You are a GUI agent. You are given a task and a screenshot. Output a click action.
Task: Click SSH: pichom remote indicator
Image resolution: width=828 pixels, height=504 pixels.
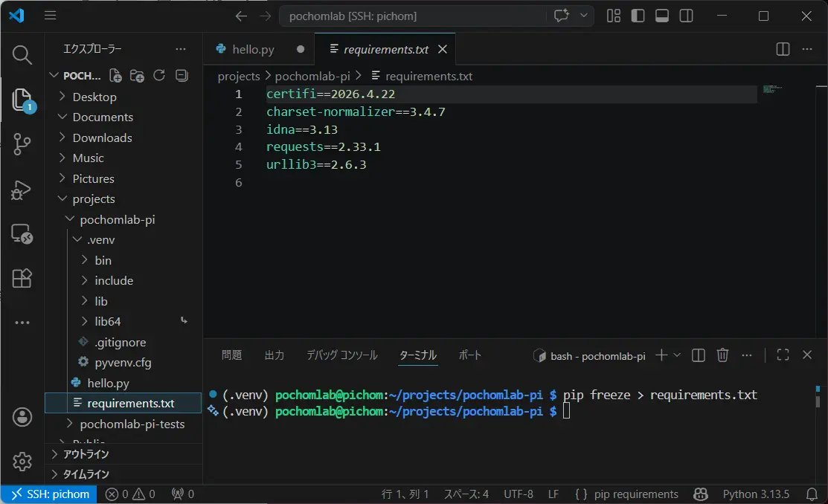click(x=48, y=494)
